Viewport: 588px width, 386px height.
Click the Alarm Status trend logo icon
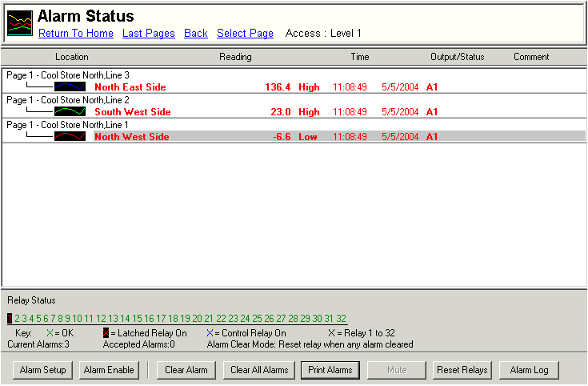(20, 24)
